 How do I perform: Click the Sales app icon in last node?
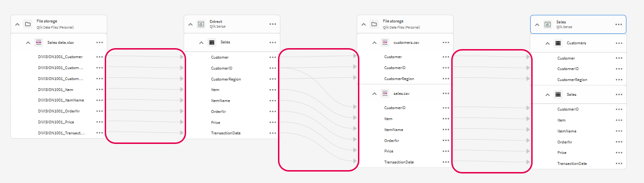pyautogui.click(x=547, y=24)
